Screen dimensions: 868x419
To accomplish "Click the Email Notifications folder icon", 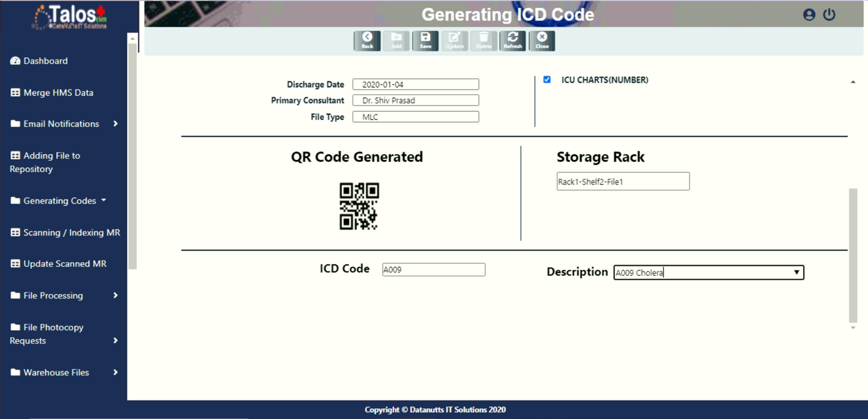I will point(15,124).
